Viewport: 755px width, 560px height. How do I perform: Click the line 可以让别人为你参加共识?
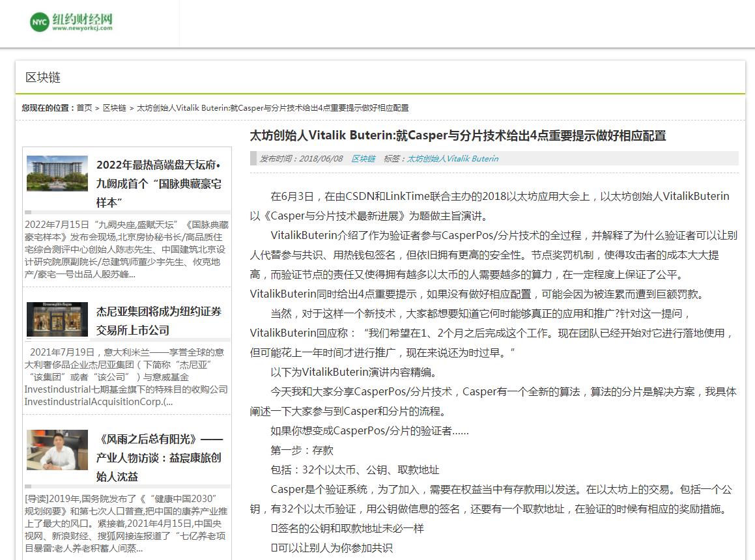click(332, 548)
